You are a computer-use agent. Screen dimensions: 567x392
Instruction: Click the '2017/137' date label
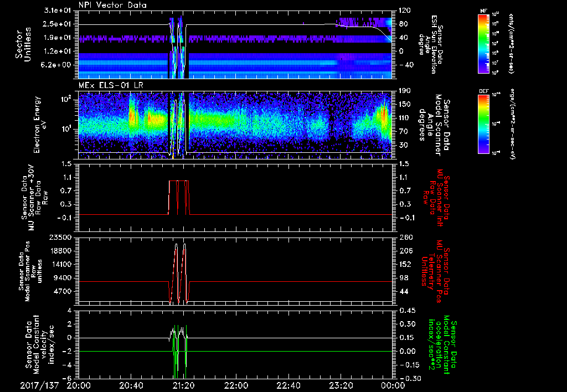click(39, 385)
